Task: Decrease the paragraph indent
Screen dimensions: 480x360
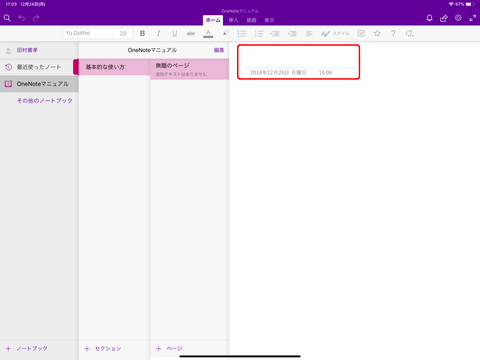Action: click(x=275, y=33)
